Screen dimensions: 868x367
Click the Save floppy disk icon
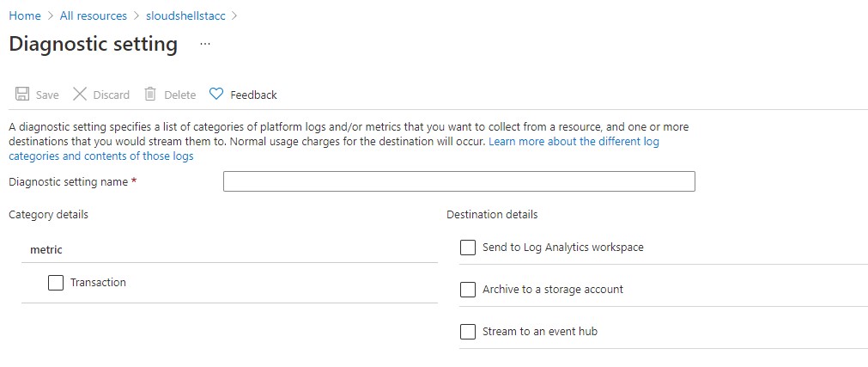(x=22, y=95)
